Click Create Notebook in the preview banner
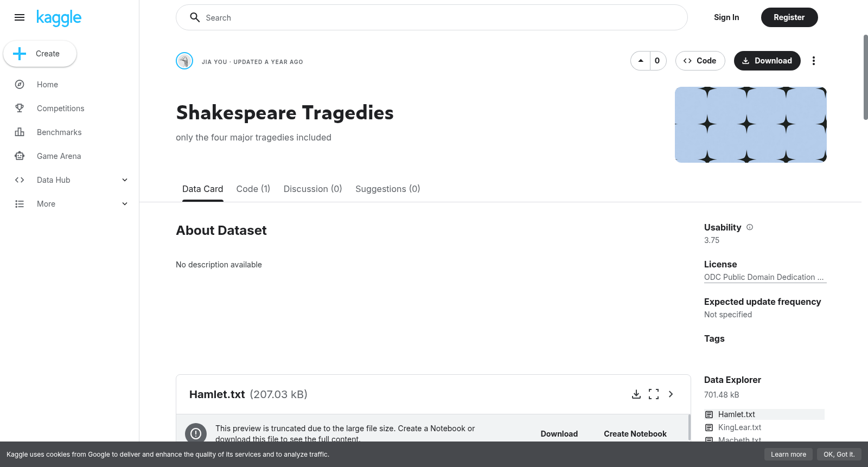 635,434
